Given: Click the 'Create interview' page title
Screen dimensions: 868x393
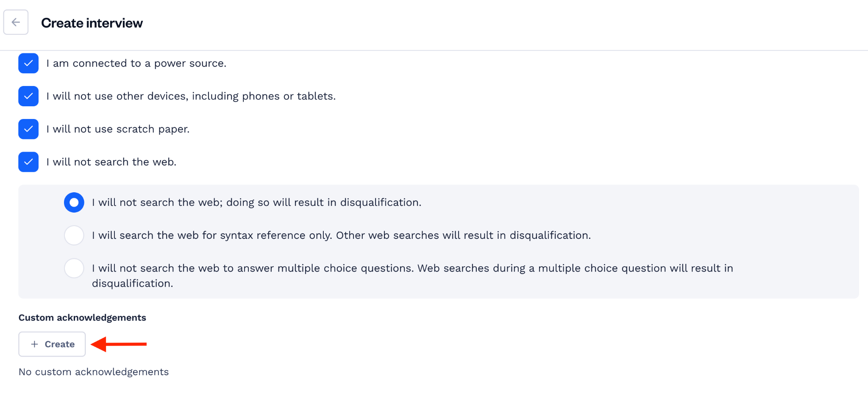Looking at the screenshot, I should pyautogui.click(x=92, y=23).
